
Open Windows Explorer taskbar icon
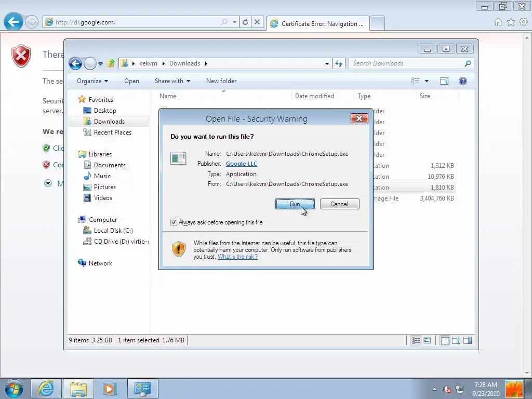point(78,389)
